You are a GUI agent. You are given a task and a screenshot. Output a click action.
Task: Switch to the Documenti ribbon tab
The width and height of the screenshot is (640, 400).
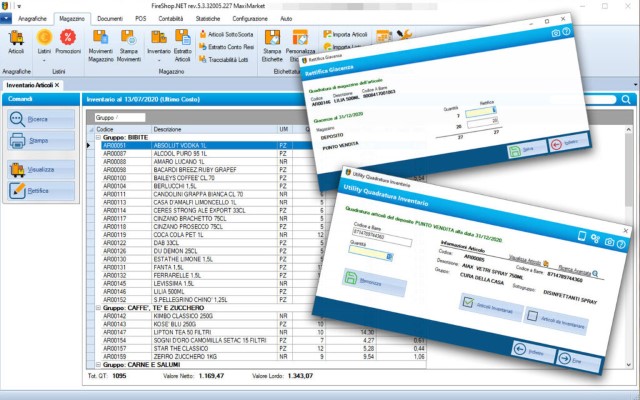(109, 18)
